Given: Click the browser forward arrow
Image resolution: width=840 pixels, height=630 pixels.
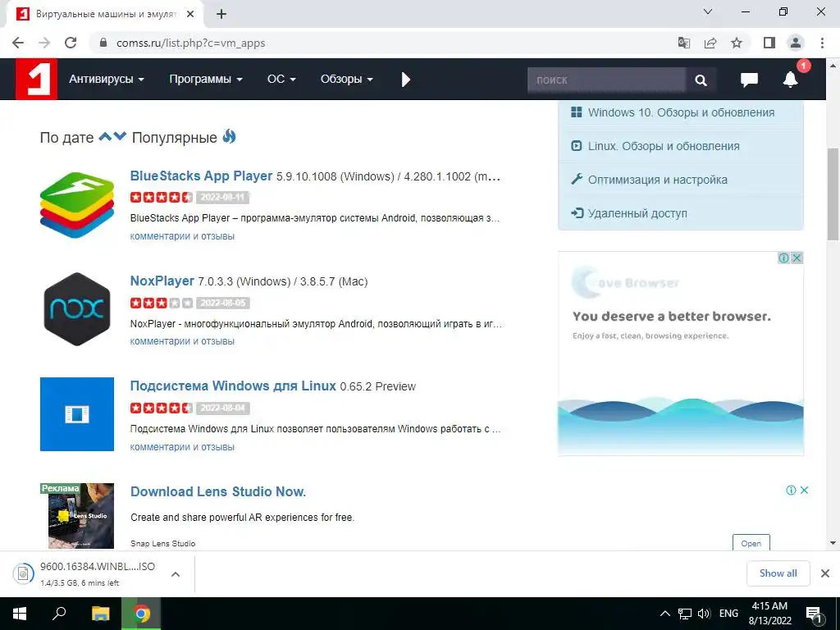Looking at the screenshot, I should point(44,43).
